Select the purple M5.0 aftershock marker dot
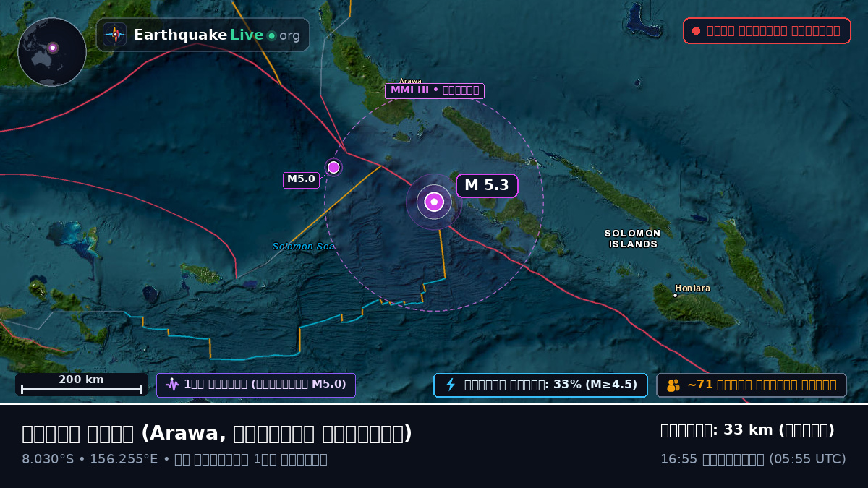The width and height of the screenshot is (868, 488). pyautogui.click(x=333, y=168)
